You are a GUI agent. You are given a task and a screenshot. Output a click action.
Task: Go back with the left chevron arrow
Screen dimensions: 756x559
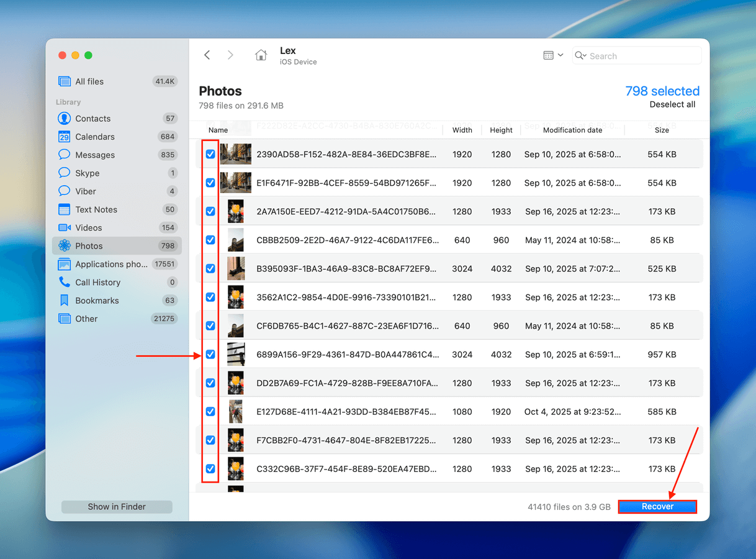coord(207,55)
